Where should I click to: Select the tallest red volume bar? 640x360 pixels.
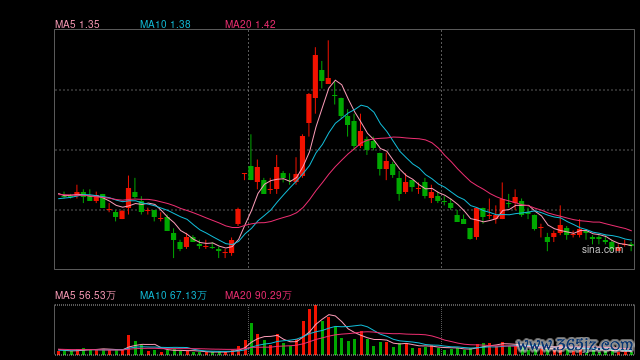315,330
